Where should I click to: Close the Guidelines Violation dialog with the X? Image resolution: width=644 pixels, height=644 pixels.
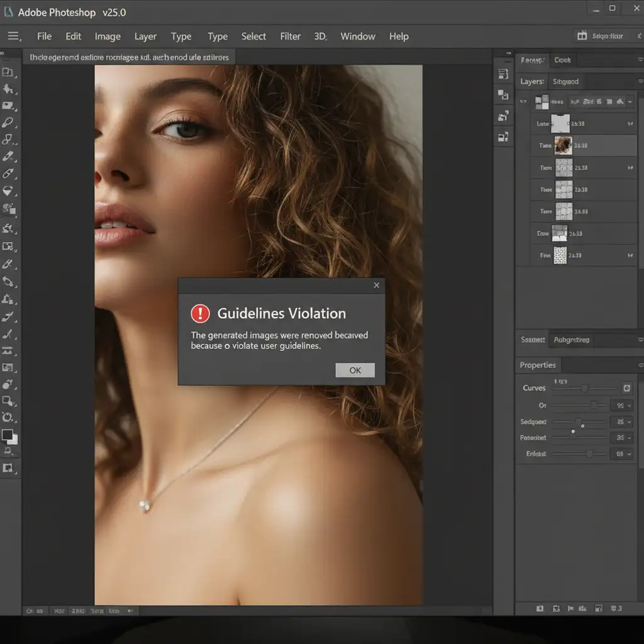tap(376, 286)
